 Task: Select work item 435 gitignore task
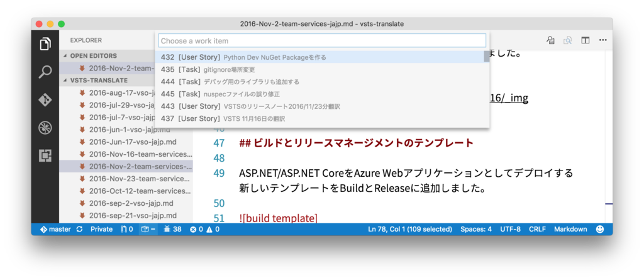tap(319, 69)
